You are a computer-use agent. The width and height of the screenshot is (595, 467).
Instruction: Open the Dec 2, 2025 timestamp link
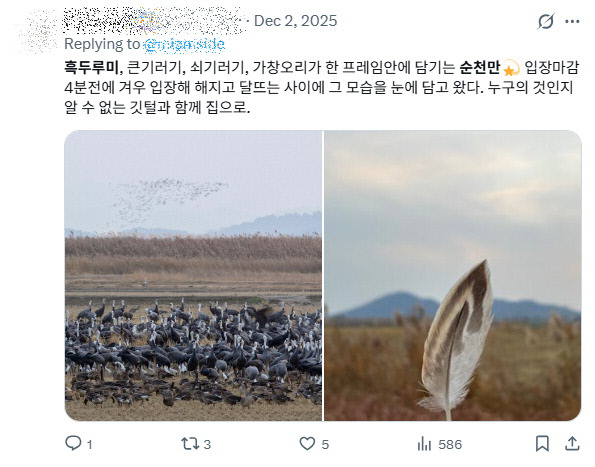[296, 21]
